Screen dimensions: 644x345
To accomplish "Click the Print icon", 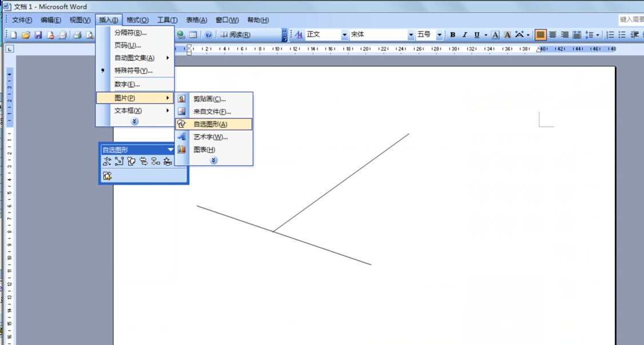I will pyautogui.click(x=78, y=35).
